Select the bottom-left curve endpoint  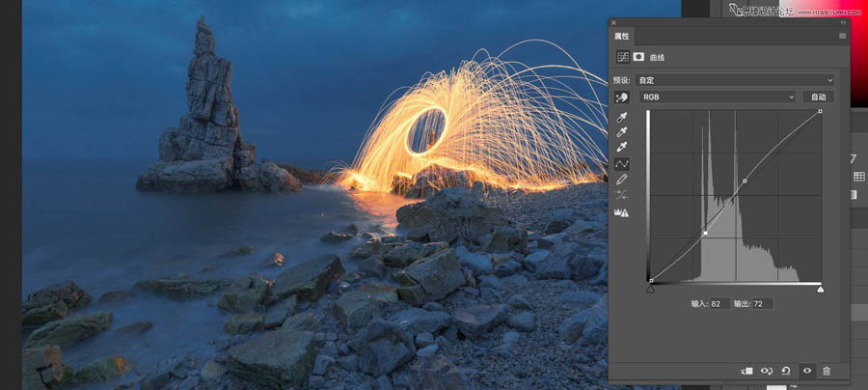click(651, 281)
